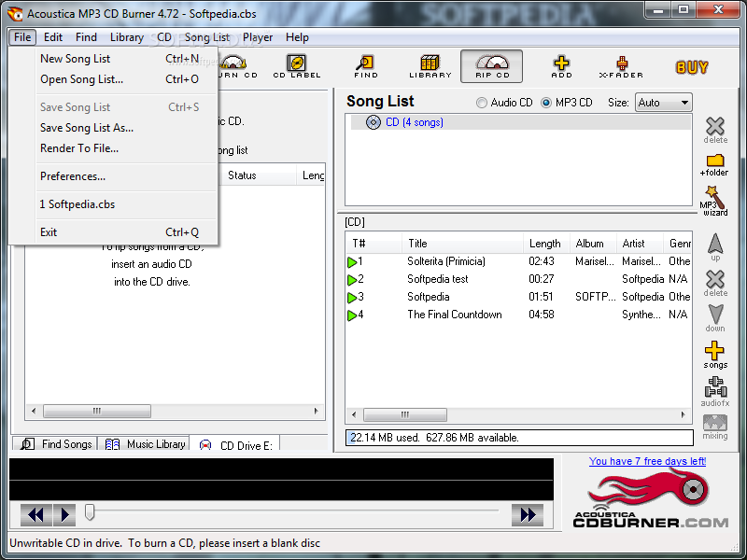
Task: Switch to the Find Songs tab
Action: point(55,444)
